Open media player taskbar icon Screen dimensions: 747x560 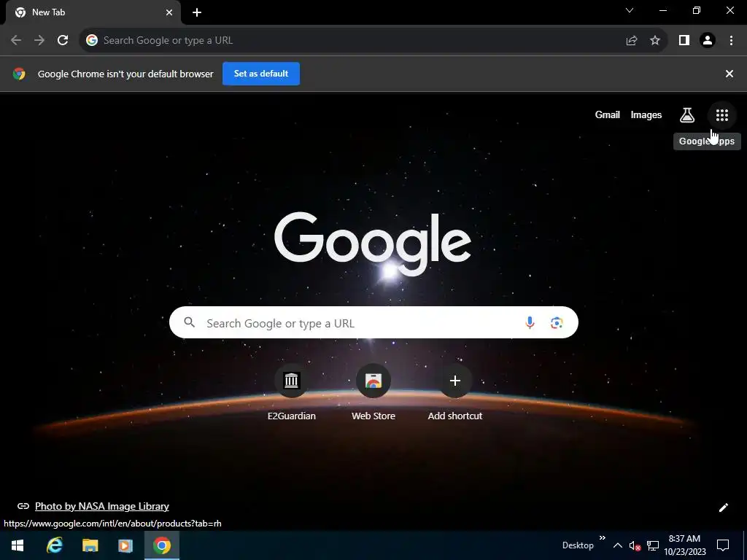(125, 545)
